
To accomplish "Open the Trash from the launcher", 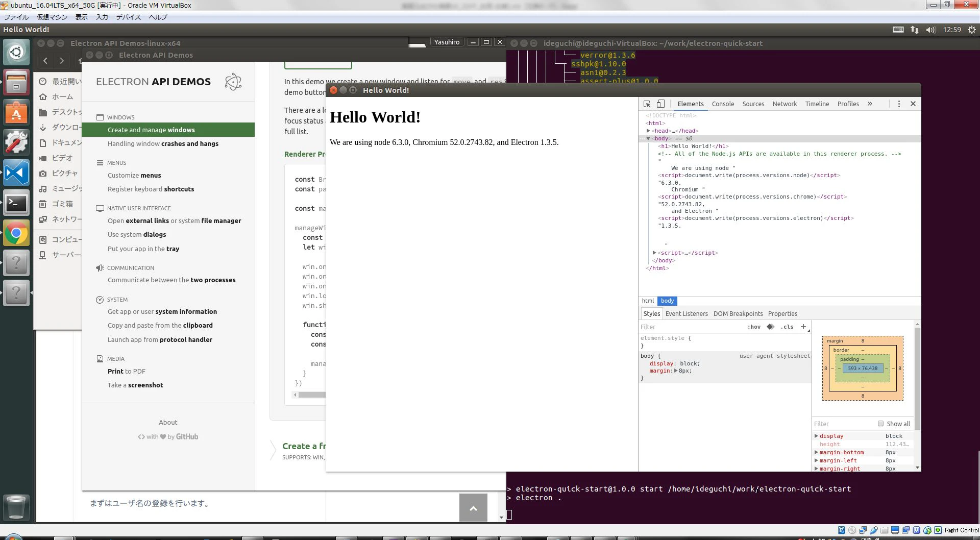I will point(16,507).
